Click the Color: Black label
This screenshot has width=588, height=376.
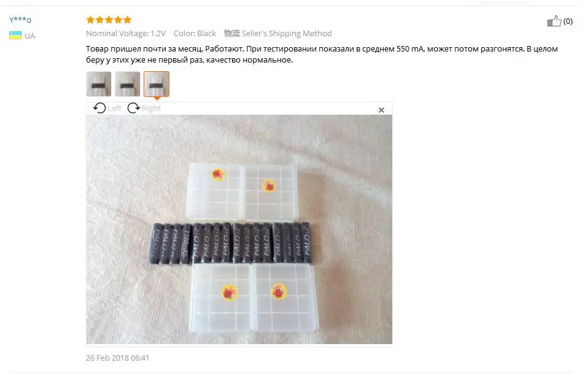click(195, 33)
